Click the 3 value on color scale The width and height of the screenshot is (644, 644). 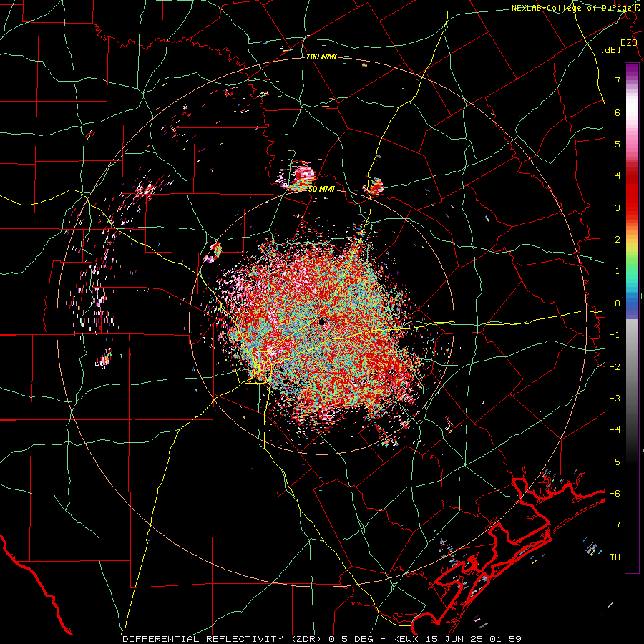618,208
